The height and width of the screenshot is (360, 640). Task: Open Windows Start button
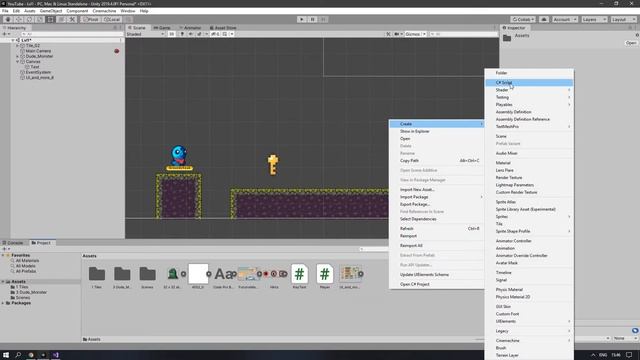(6, 355)
